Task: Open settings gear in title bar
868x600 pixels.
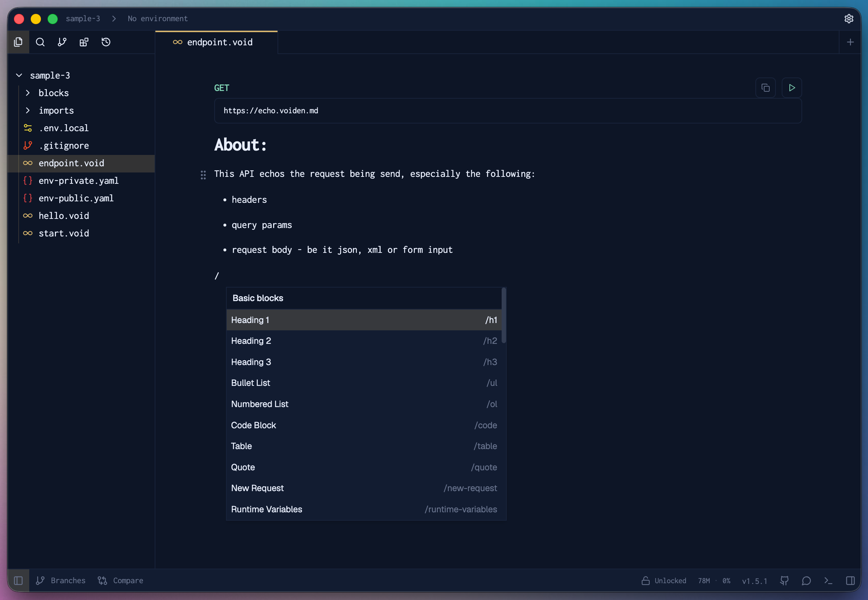Action: [849, 18]
